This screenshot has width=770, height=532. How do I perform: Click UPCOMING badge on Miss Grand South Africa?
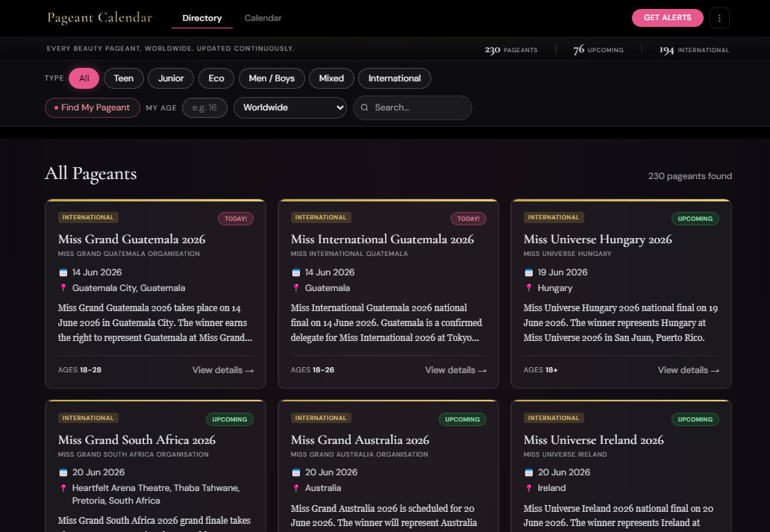click(x=229, y=419)
